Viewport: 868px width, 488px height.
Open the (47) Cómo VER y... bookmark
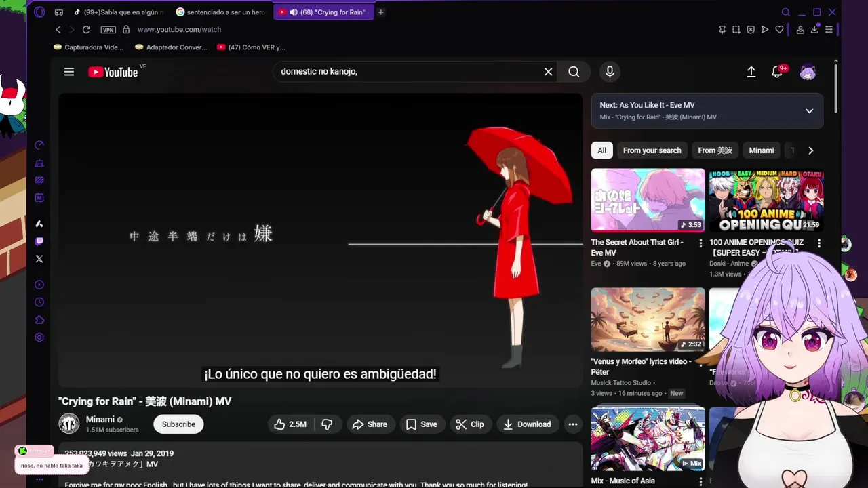tap(251, 47)
